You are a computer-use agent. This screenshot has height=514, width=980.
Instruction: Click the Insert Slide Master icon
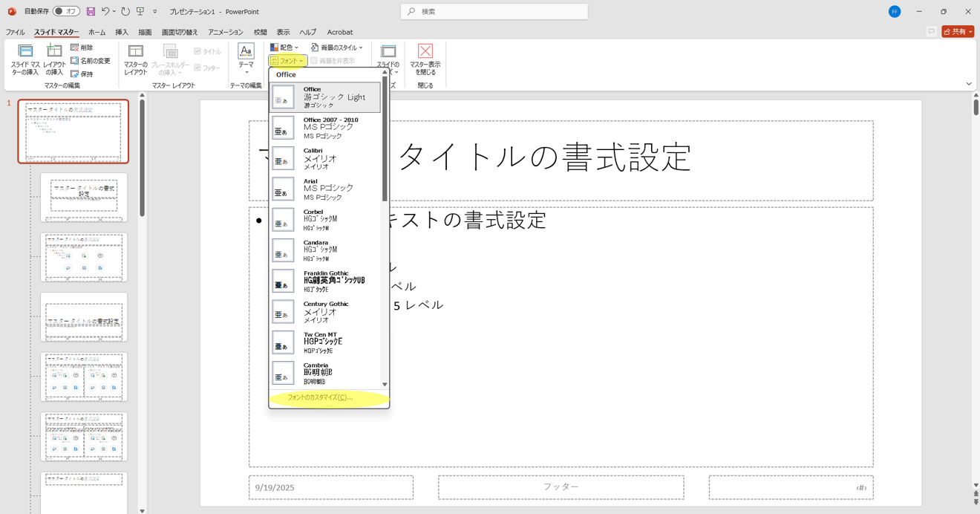25,52
